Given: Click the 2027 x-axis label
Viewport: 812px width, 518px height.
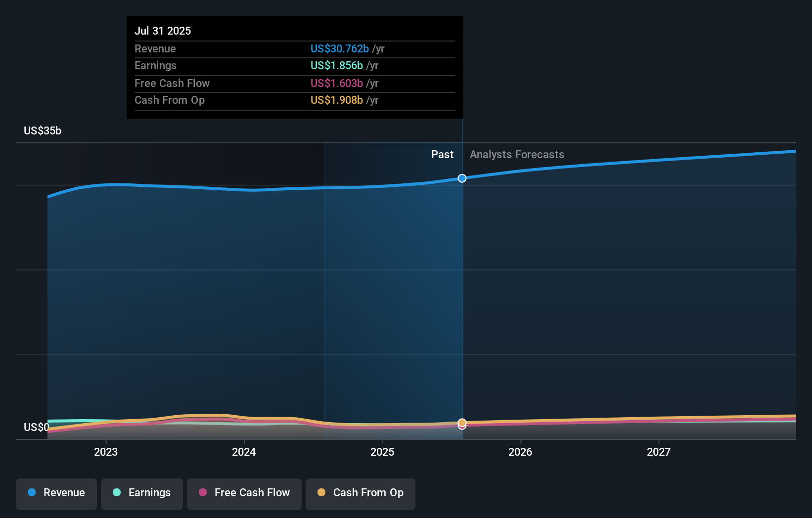Looking at the screenshot, I should (x=659, y=452).
